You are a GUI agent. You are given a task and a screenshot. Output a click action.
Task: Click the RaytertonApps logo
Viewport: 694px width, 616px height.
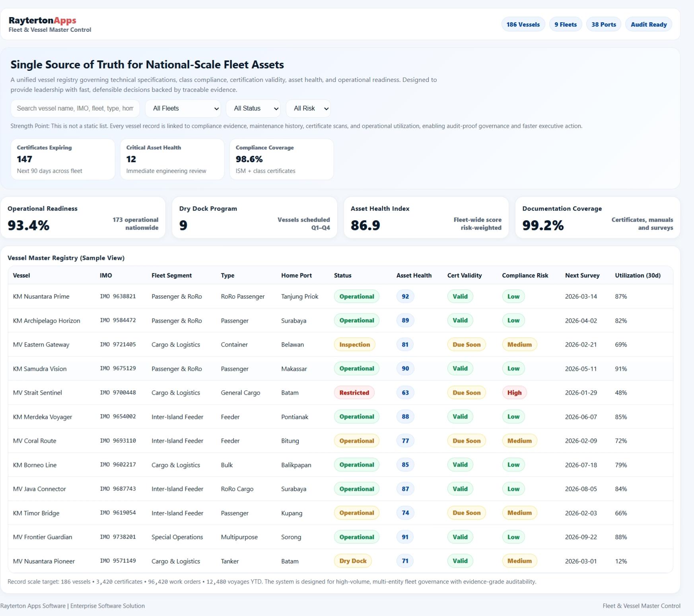42,21
